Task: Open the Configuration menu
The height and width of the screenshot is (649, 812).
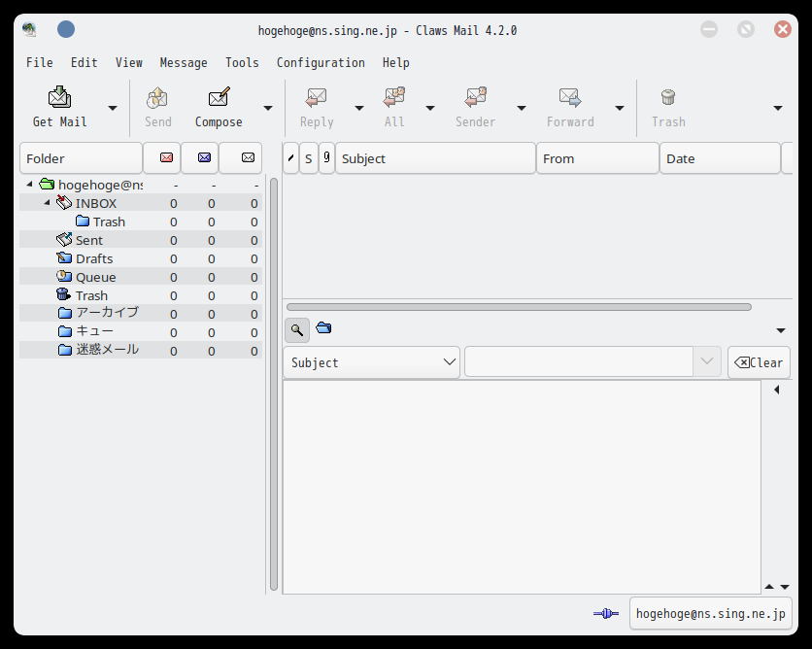Action: pyautogui.click(x=321, y=63)
